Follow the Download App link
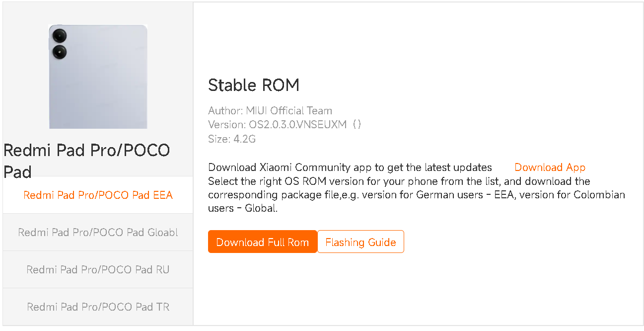This screenshot has width=644, height=331. tap(550, 167)
